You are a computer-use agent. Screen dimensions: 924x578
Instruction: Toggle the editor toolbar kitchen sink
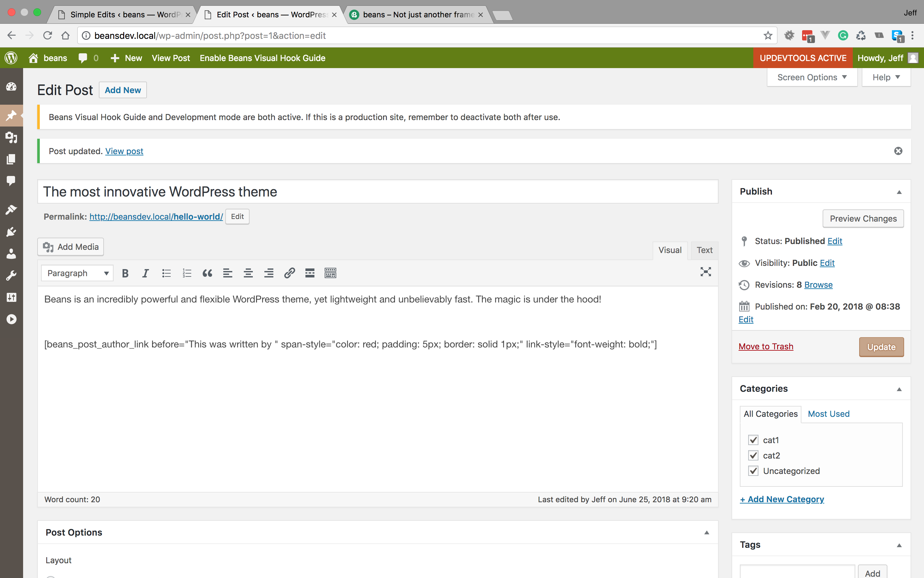330,273
